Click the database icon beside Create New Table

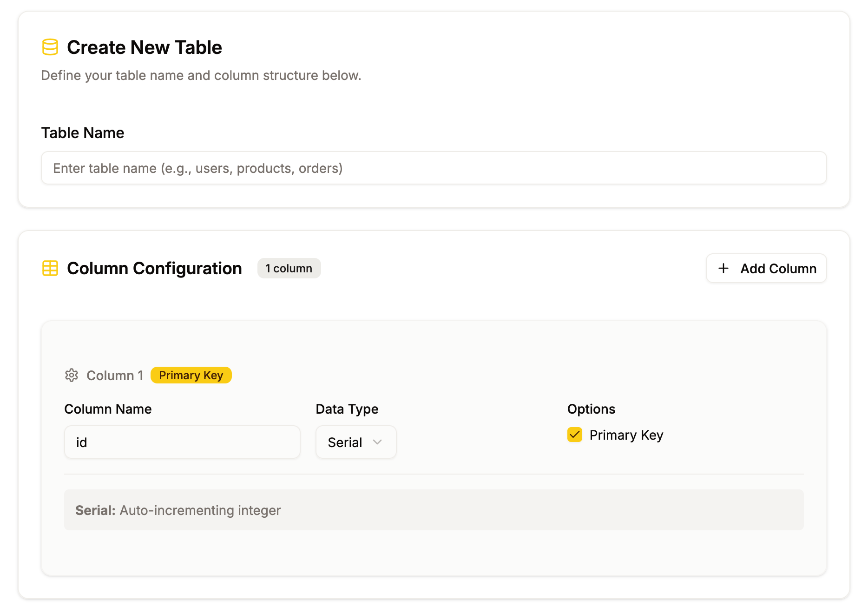50,47
